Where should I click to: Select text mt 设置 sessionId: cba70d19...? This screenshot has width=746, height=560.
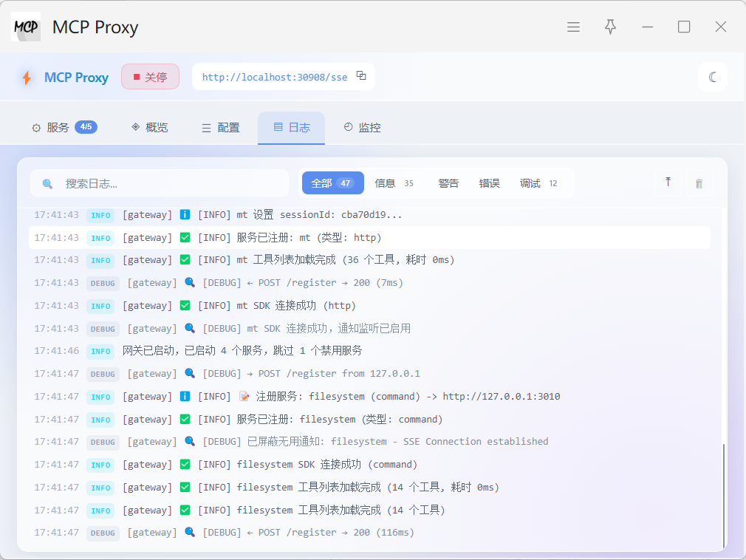pyautogui.click(x=319, y=214)
